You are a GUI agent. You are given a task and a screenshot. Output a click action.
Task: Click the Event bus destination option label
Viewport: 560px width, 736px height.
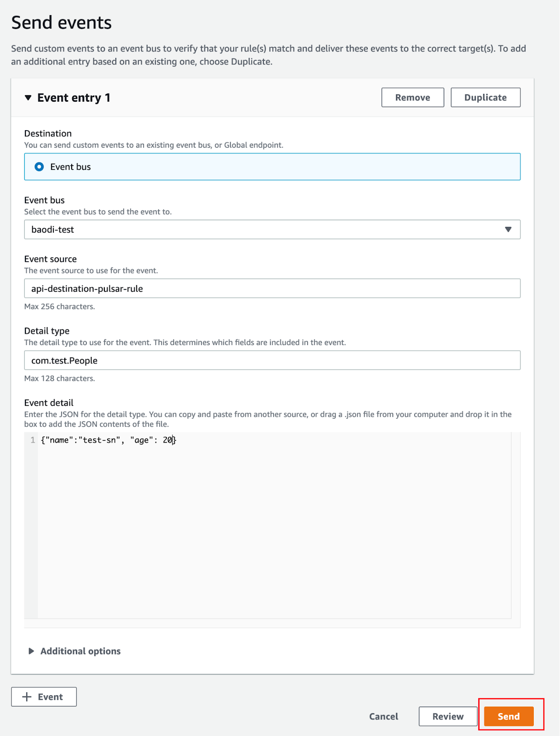pyautogui.click(x=70, y=167)
